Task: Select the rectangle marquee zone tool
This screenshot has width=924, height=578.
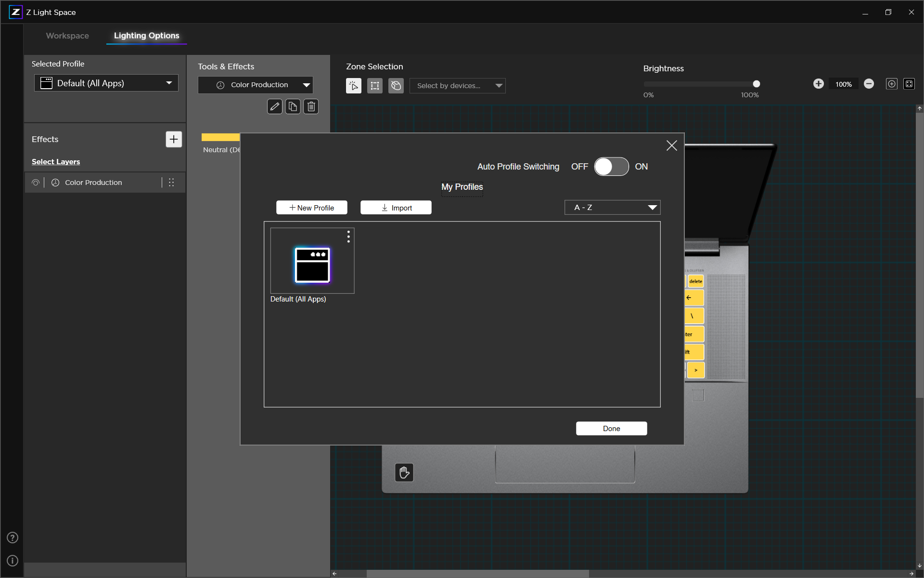Action: [375, 86]
